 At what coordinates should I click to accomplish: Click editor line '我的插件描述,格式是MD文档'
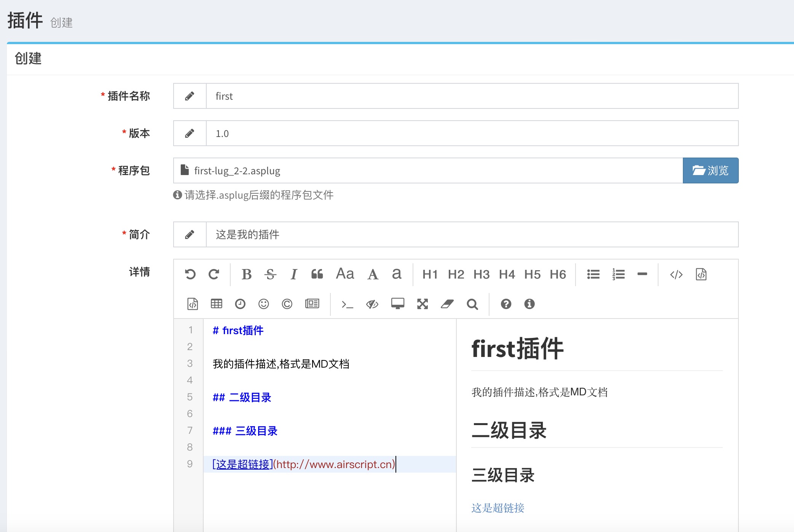(x=281, y=364)
